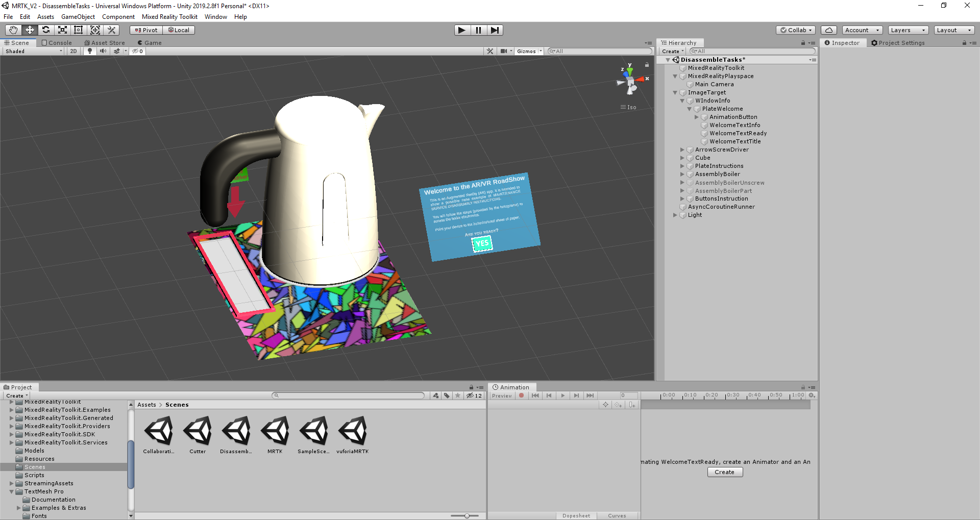Screen dimensions: 980x520
Task: Switch to the Game tab
Action: coord(150,43)
